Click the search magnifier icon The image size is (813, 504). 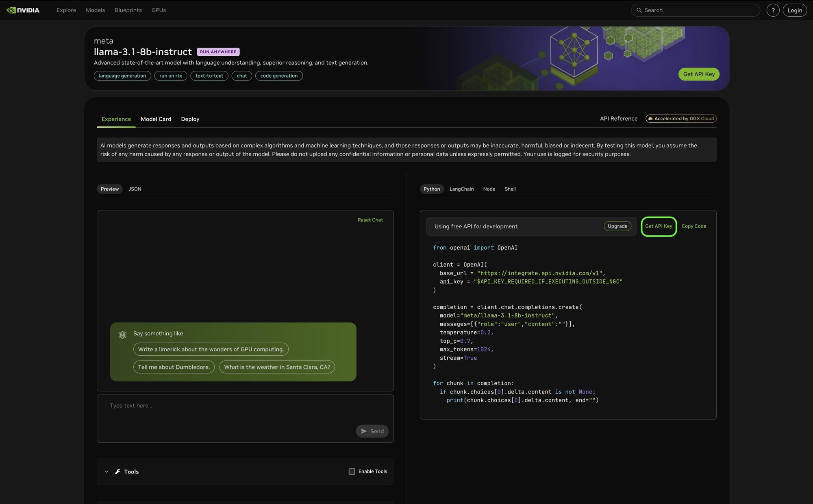[639, 10]
